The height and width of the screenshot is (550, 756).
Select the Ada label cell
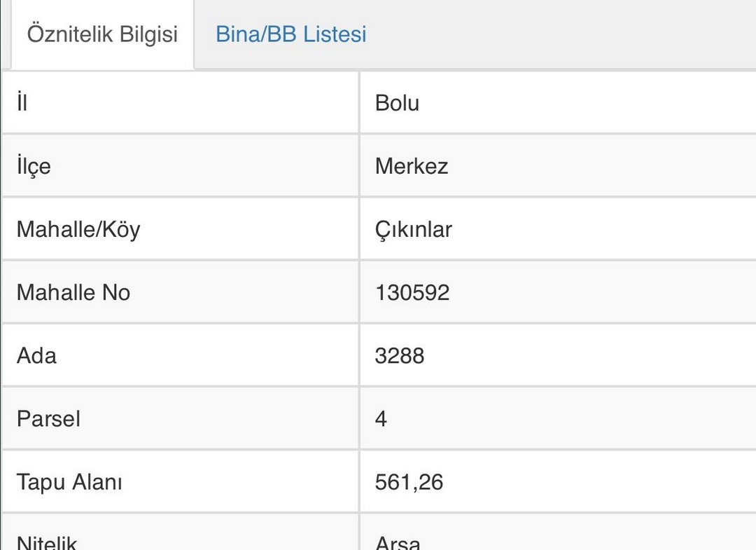181,355
